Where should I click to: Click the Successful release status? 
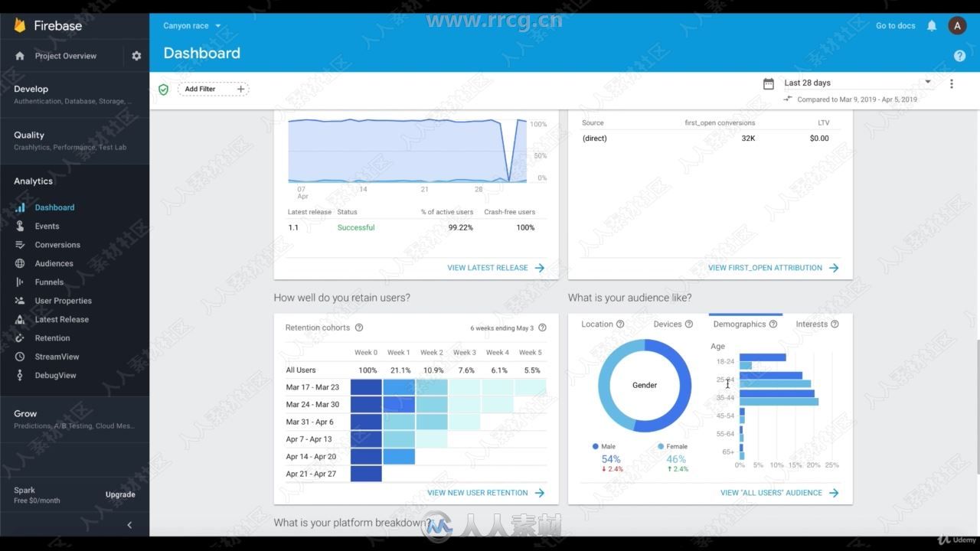(356, 227)
